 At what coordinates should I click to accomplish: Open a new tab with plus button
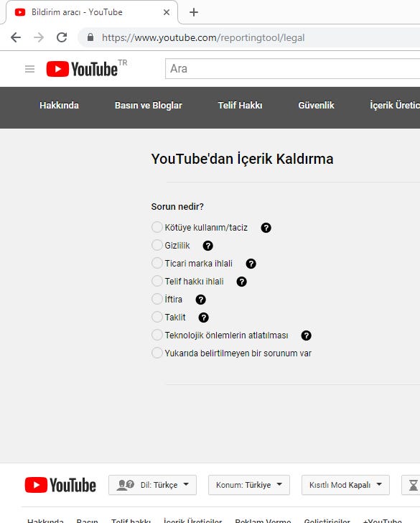pyautogui.click(x=194, y=12)
